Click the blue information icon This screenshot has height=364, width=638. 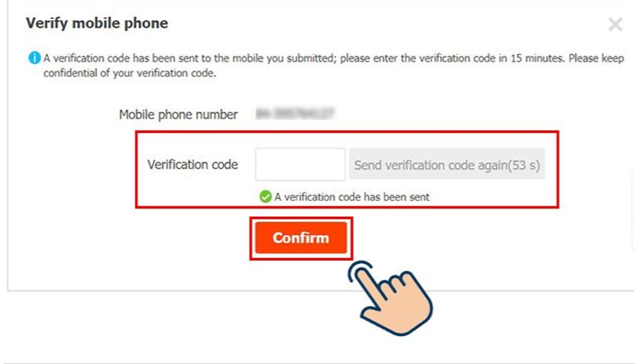click(x=35, y=58)
